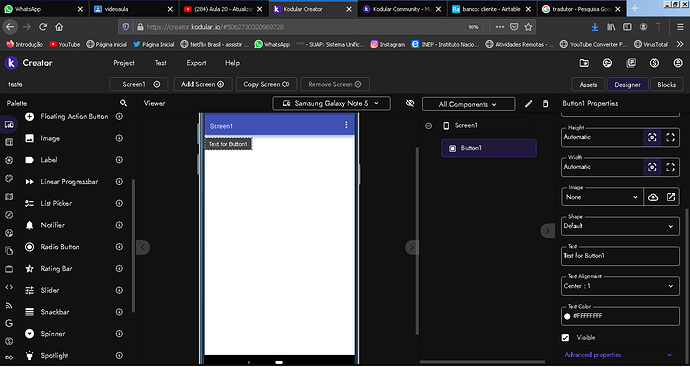
Task: Open info icon next to Image component
Action: 119,138
